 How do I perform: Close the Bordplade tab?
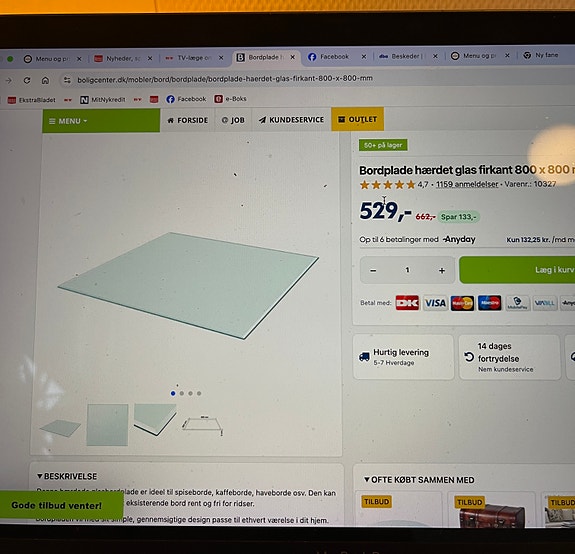tap(293, 57)
